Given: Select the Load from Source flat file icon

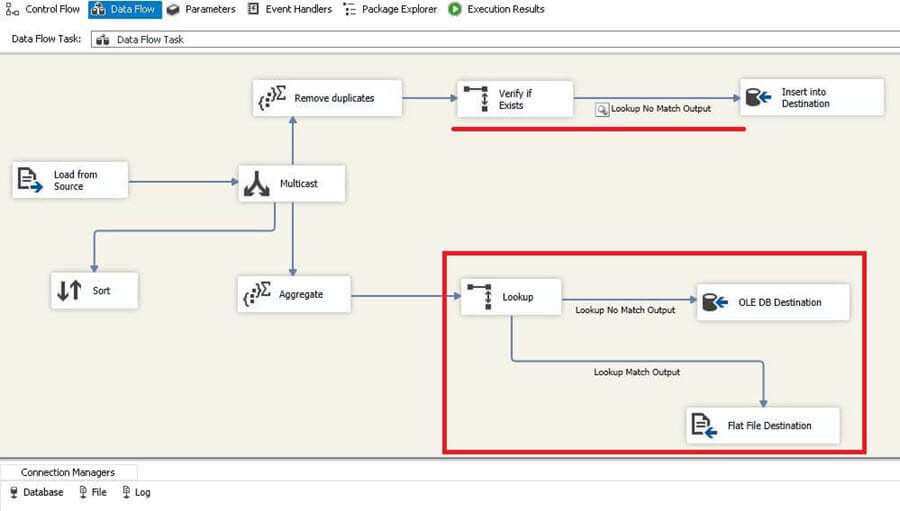Looking at the screenshot, I should [x=30, y=180].
